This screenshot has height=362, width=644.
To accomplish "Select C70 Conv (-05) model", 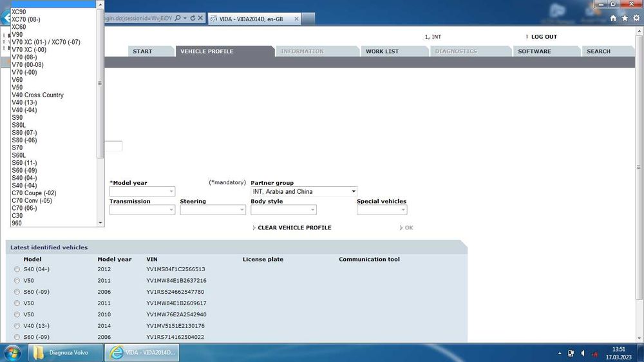I will click(53, 200).
